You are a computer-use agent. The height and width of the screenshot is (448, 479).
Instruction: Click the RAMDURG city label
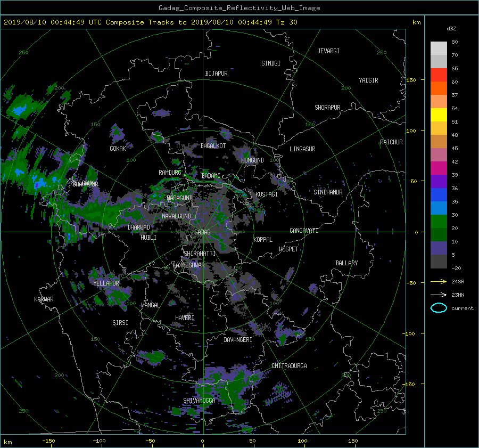(x=170, y=173)
